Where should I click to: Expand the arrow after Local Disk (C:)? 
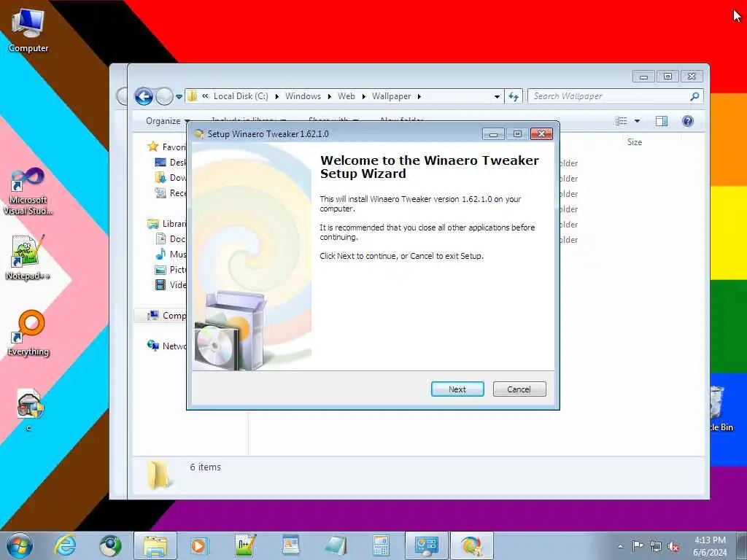(x=276, y=97)
